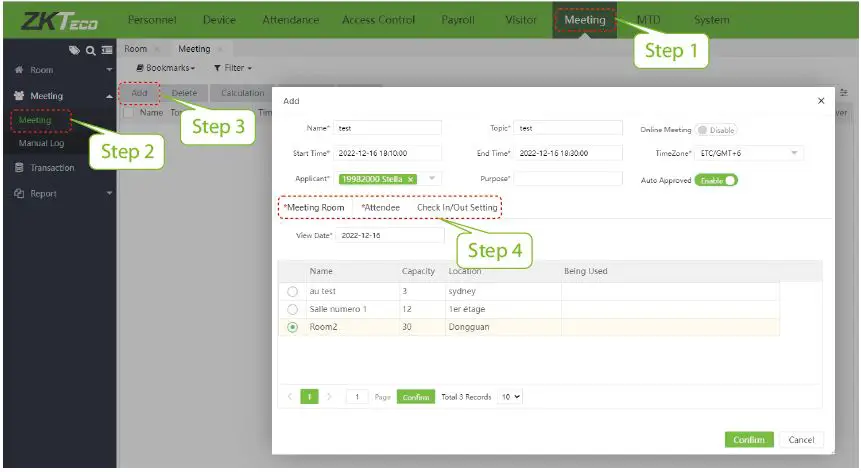
Task: Click into the Purpose field
Action: pyautogui.click(x=568, y=178)
